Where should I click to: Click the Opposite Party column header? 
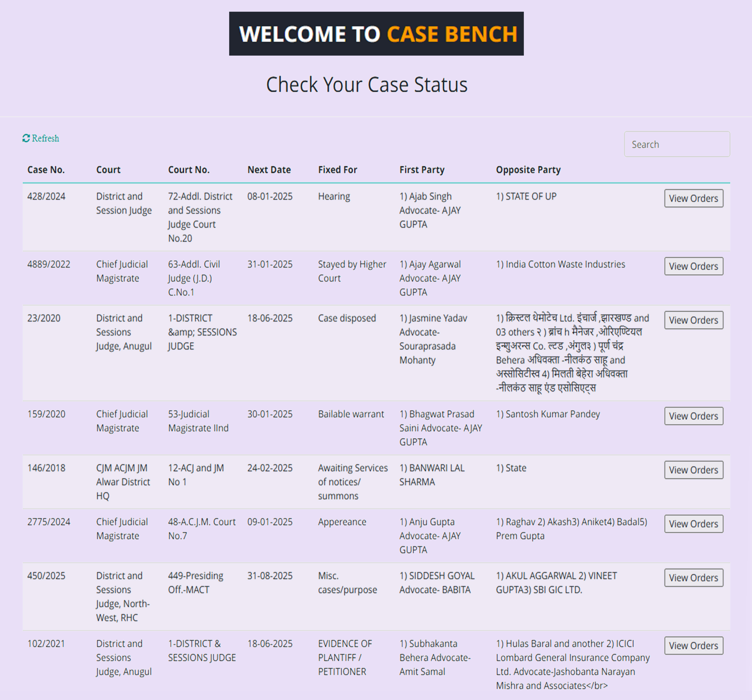528,170
